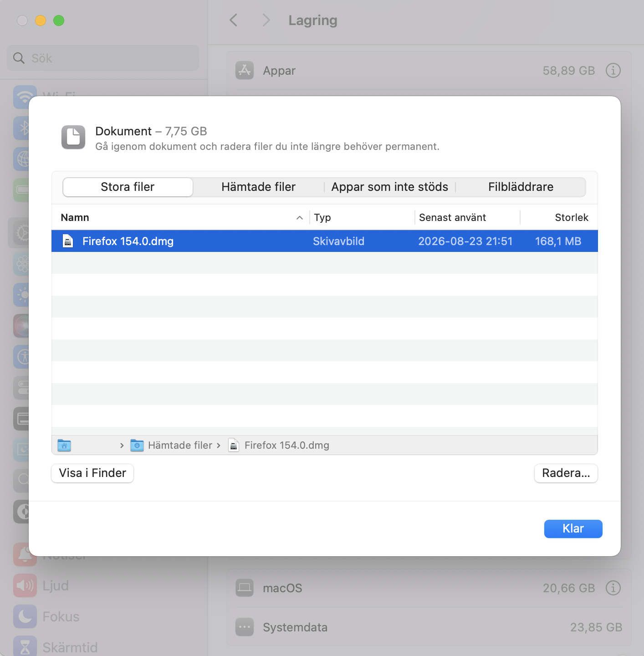Click the Skärmtid hourglass sidebar icon
Viewport: 644px width, 656px height.
[x=25, y=647]
